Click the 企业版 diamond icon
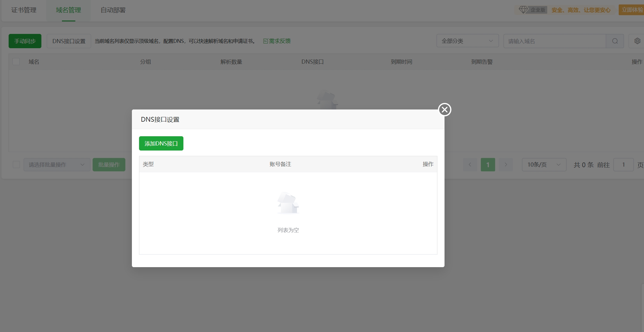 [x=523, y=10]
